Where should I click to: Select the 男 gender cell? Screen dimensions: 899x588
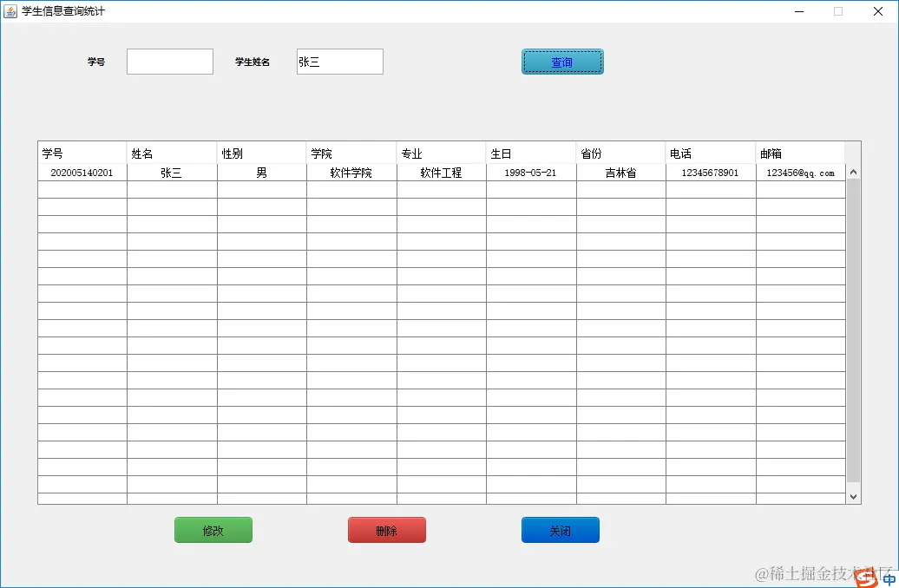pyautogui.click(x=261, y=173)
